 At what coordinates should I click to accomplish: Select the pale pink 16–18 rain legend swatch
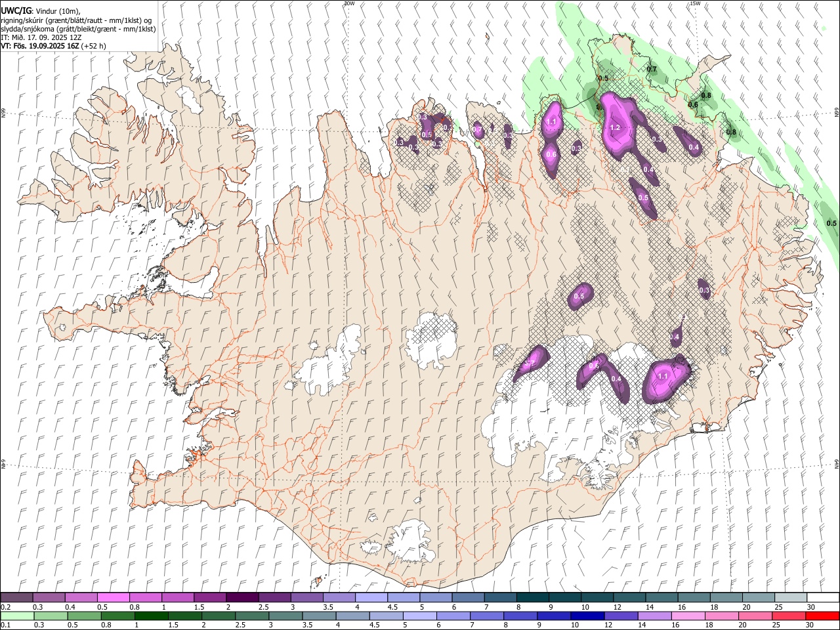688,616
